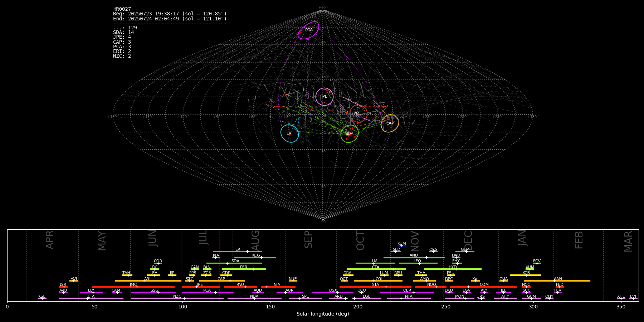
Task: Click the magenta SSG activity bar
Action: [153, 293]
